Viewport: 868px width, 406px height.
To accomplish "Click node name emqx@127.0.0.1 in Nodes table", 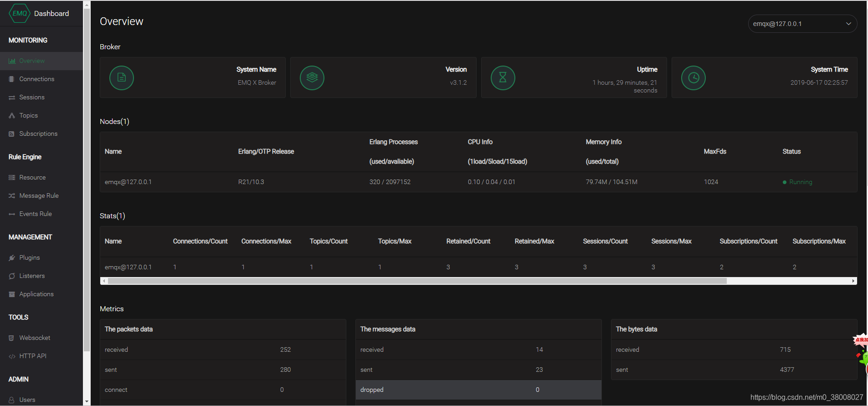I will [x=128, y=182].
